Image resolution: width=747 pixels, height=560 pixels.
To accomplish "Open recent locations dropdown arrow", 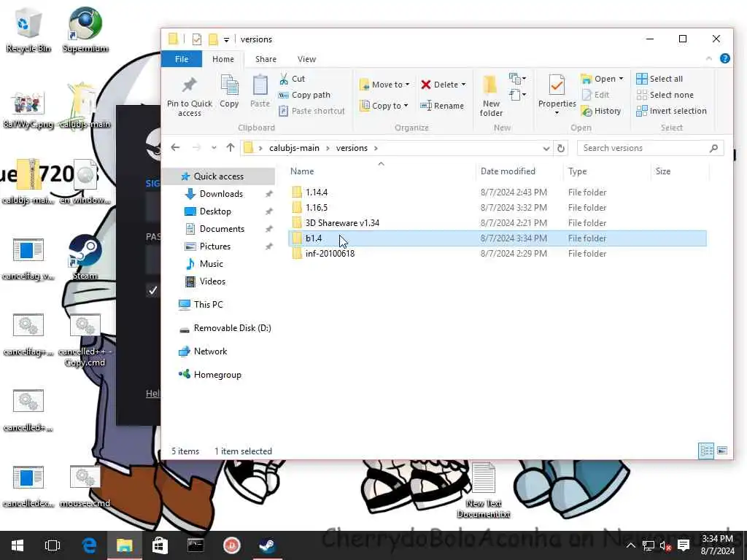I will [214, 147].
